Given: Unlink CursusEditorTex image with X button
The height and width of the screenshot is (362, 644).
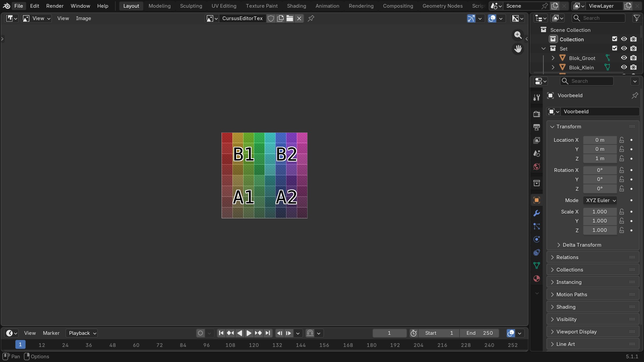Looking at the screenshot, I should point(299,18).
